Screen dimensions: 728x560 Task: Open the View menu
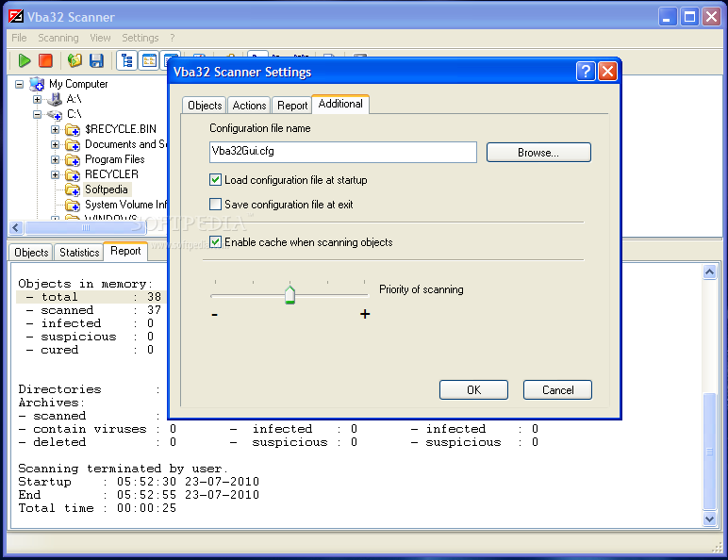click(100, 38)
